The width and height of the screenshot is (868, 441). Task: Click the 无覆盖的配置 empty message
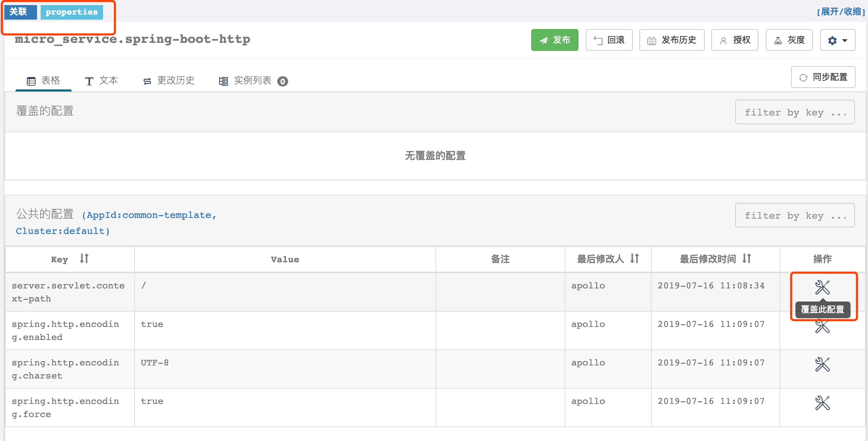(x=435, y=155)
